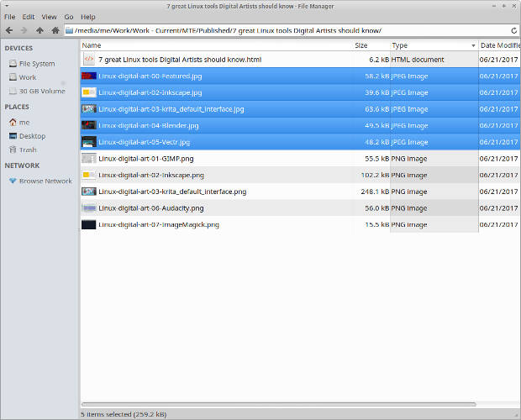The image size is (521, 420).
Task: Select file Linux-digital-art-00-Featured.jpg by name
Action: click(150, 76)
